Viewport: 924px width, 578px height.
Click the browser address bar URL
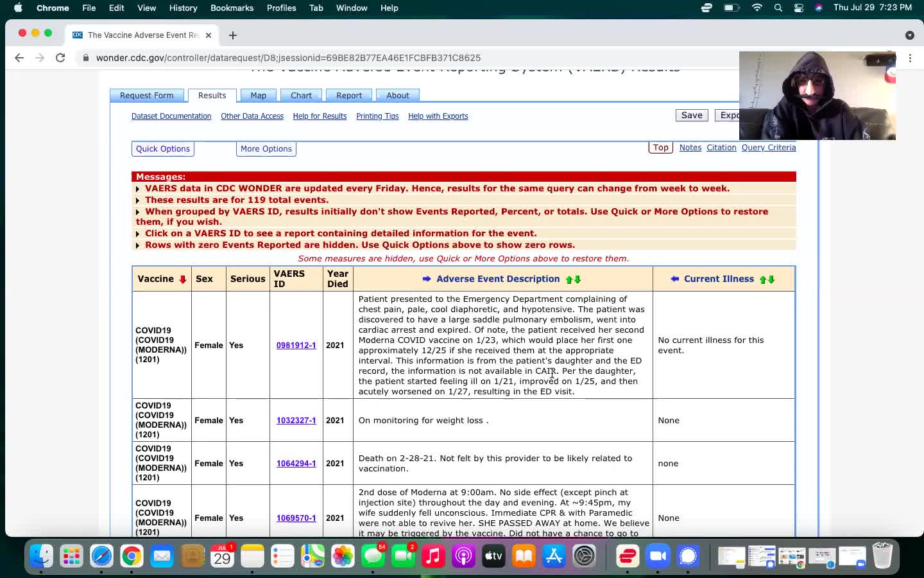point(289,58)
